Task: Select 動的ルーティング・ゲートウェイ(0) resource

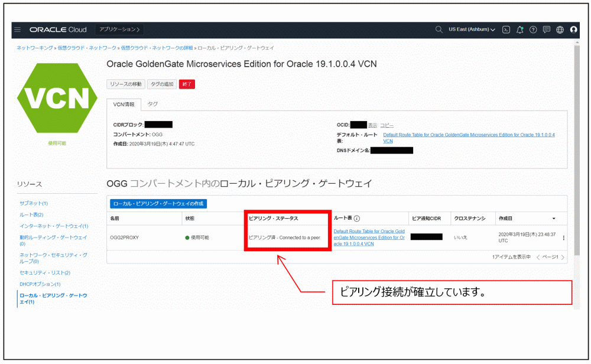Action: [54, 240]
